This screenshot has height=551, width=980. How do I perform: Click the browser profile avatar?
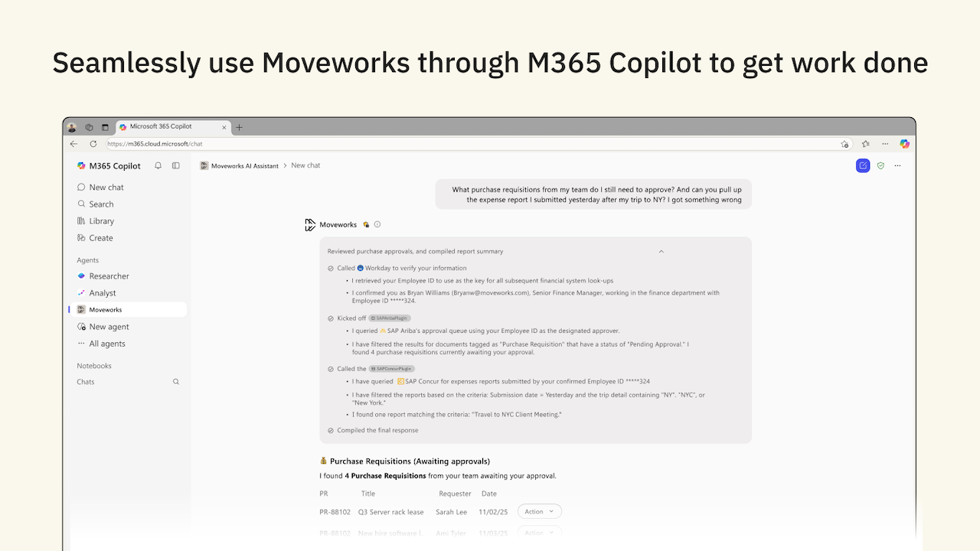pos(72,127)
